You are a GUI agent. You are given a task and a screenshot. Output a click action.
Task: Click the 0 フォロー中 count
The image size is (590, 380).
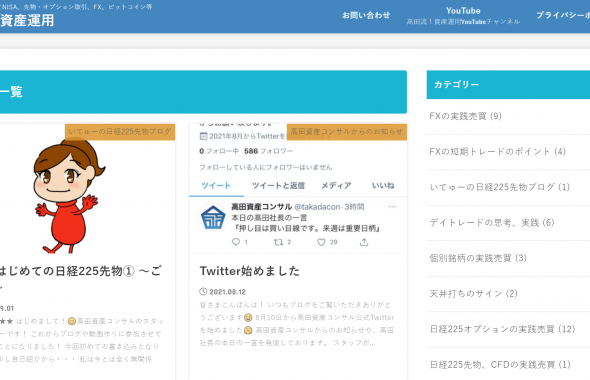(x=219, y=151)
